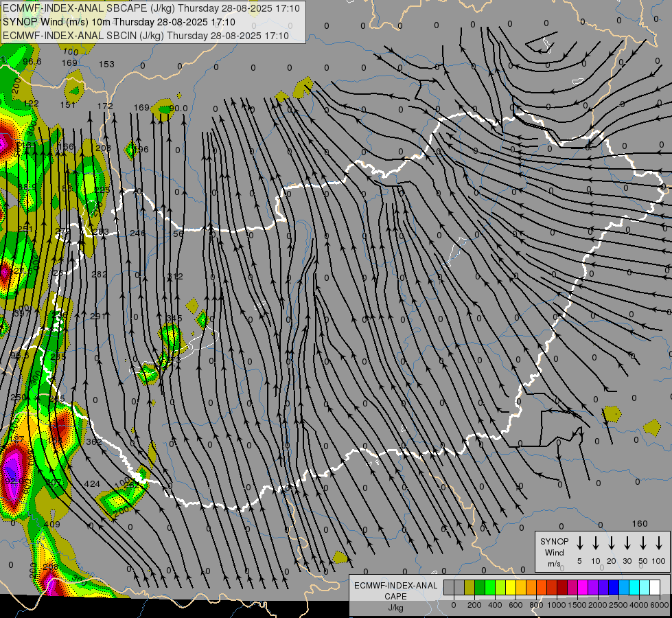Click the 1000 tick label in CAPE legend
The width and height of the screenshot is (672, 618).
[x=557, y=605]
